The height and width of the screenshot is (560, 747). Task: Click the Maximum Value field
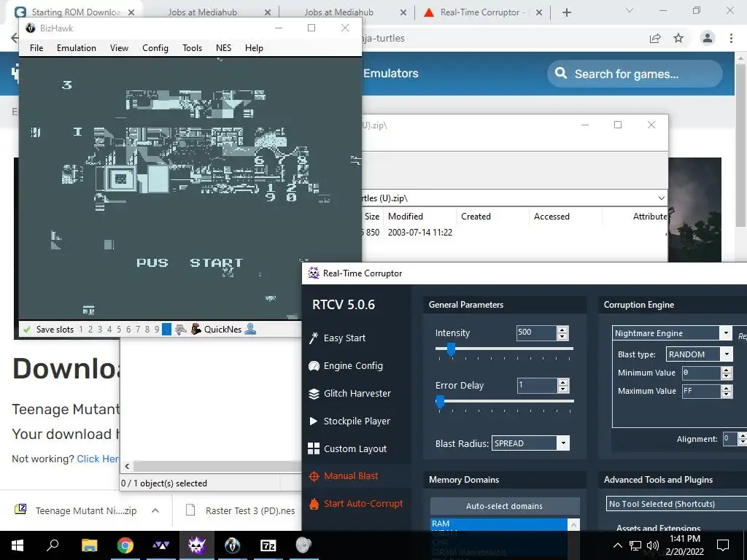[701, 391]
